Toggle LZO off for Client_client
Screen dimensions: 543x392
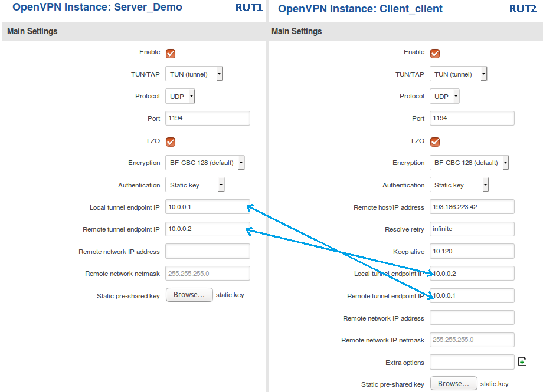(434, 141)
